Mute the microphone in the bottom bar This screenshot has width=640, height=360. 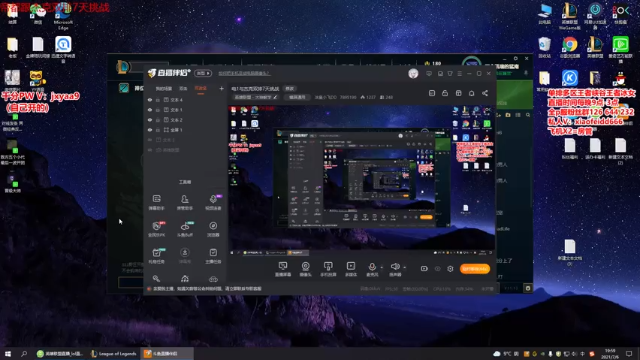coord(372,267)
